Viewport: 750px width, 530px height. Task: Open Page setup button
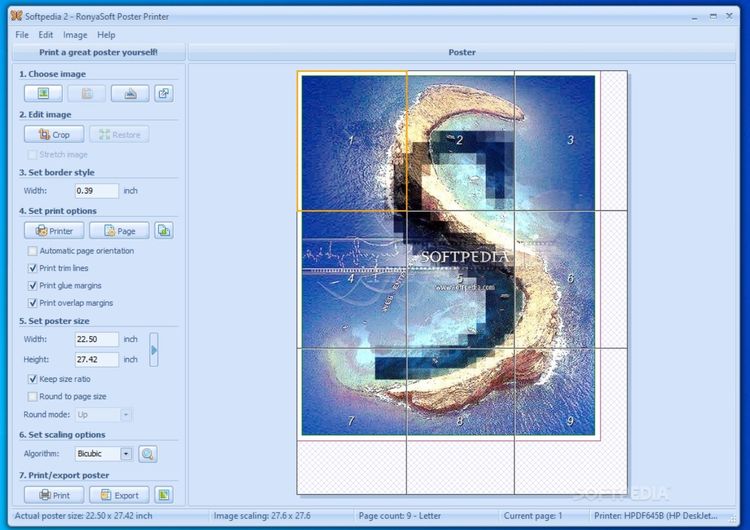[119, 231]
